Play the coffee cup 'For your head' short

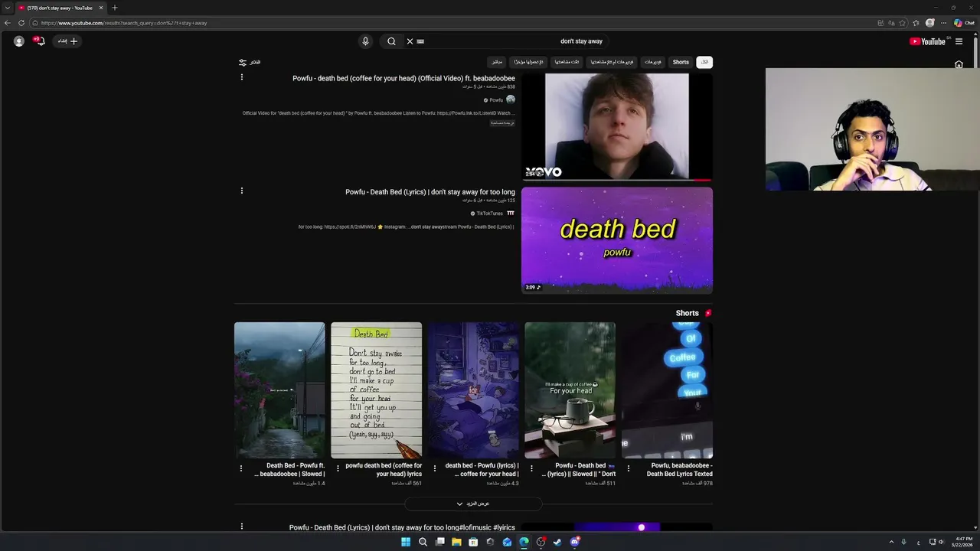570,390
